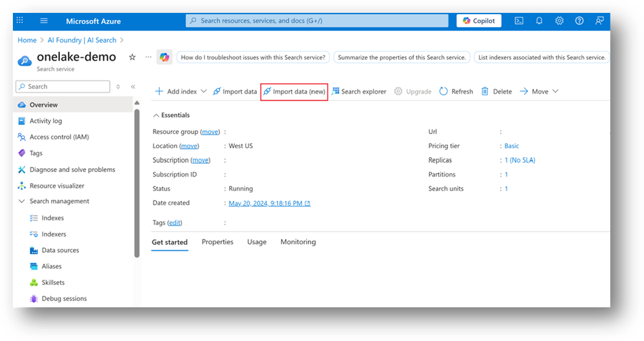Favorite onelake-demo with the star icon

tap(132, 57)
